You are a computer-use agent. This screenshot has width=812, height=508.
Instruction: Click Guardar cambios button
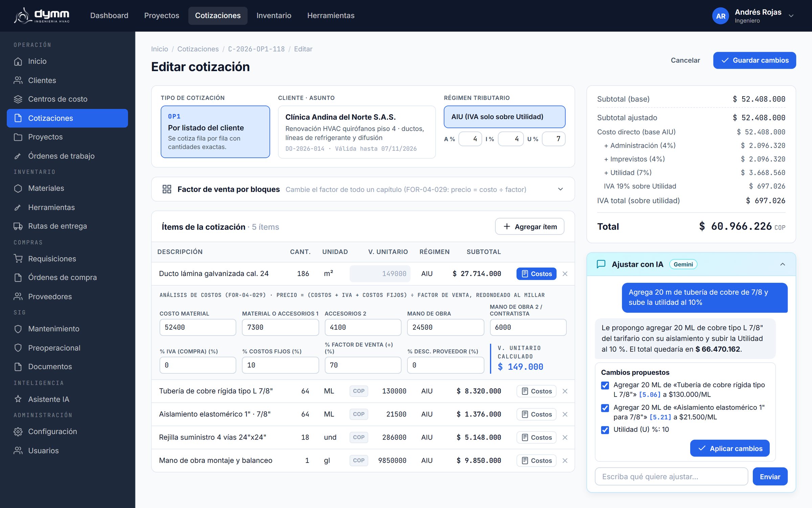(754, 60)
